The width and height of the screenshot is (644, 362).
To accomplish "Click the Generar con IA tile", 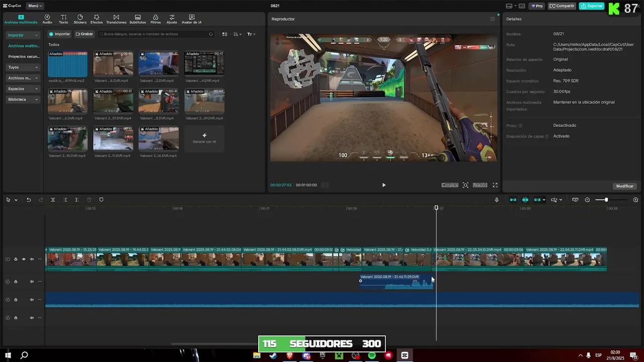I will [204, 138].
